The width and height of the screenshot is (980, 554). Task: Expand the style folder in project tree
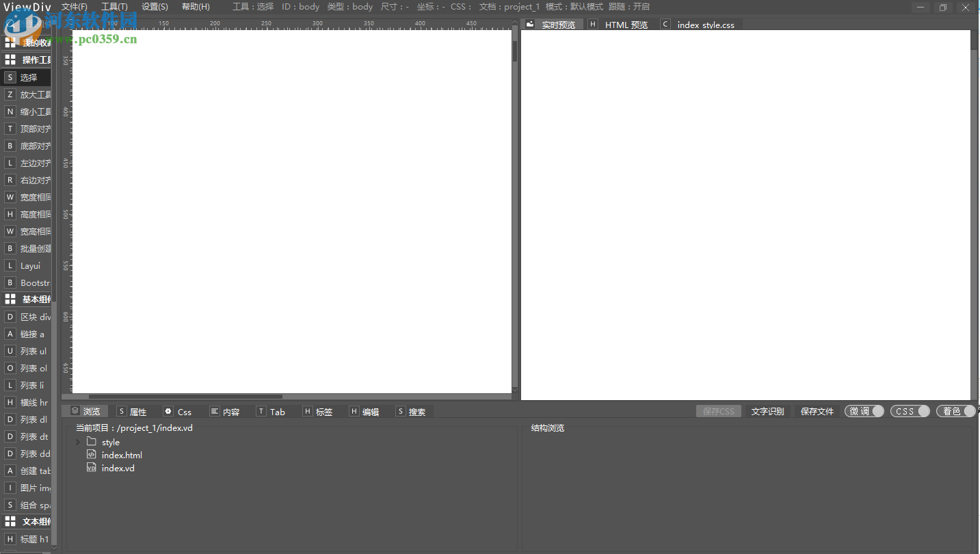coord(77,442)
